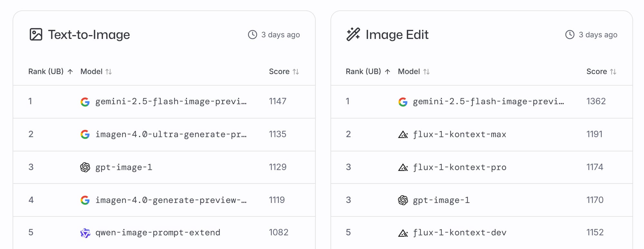Screen dimensions: 644x249
Task: Open the Image Edit leaderboard title
Action: 397,35
